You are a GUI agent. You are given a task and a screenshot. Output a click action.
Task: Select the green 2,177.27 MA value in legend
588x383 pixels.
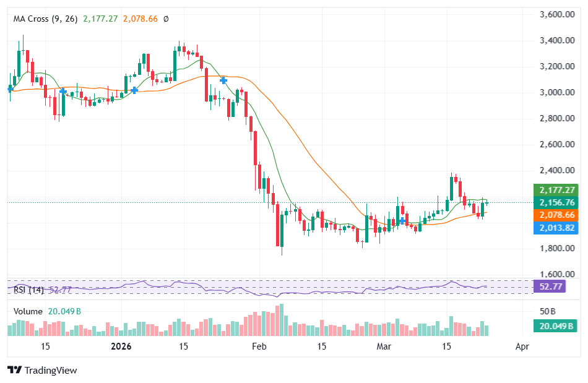click(x=100, y=19)
